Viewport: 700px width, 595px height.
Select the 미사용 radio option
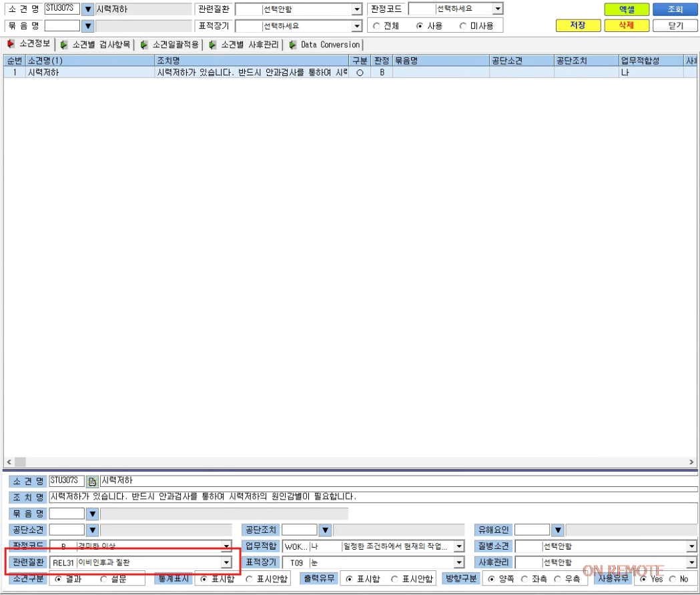pos(463,26)
